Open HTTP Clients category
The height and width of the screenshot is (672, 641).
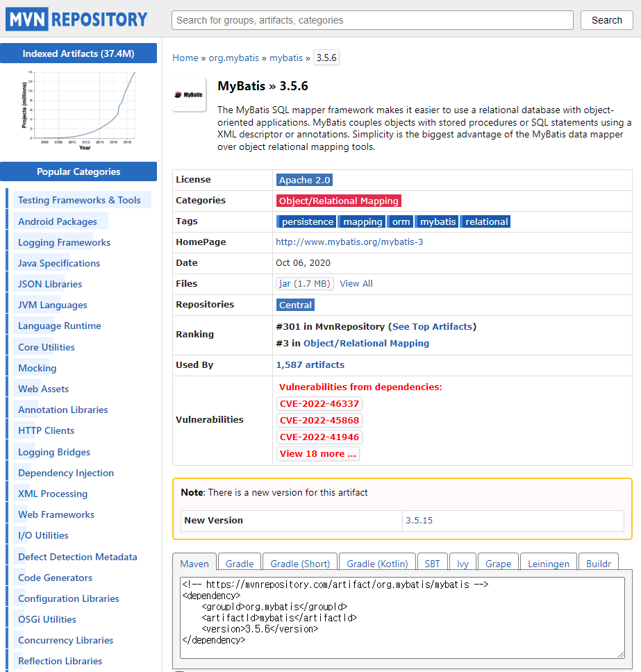tap(47, 430)
